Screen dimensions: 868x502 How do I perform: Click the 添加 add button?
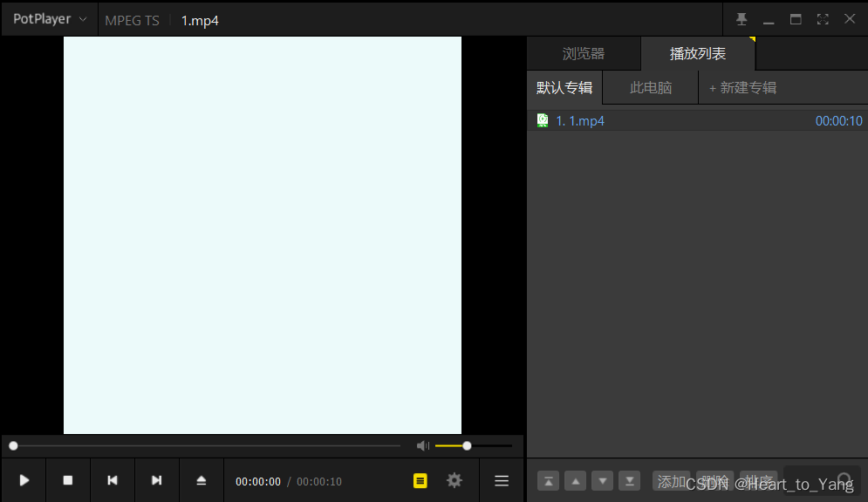[671, 481]
